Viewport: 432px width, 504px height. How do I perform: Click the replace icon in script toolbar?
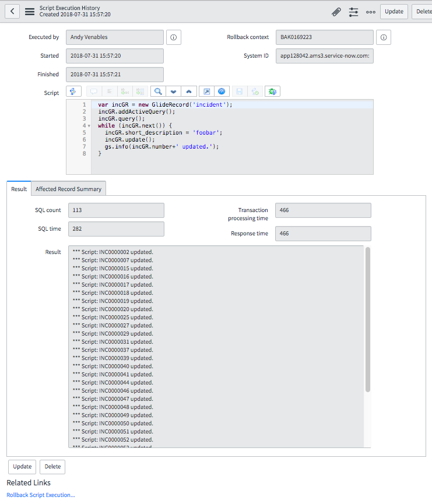(x=125, y=91)
